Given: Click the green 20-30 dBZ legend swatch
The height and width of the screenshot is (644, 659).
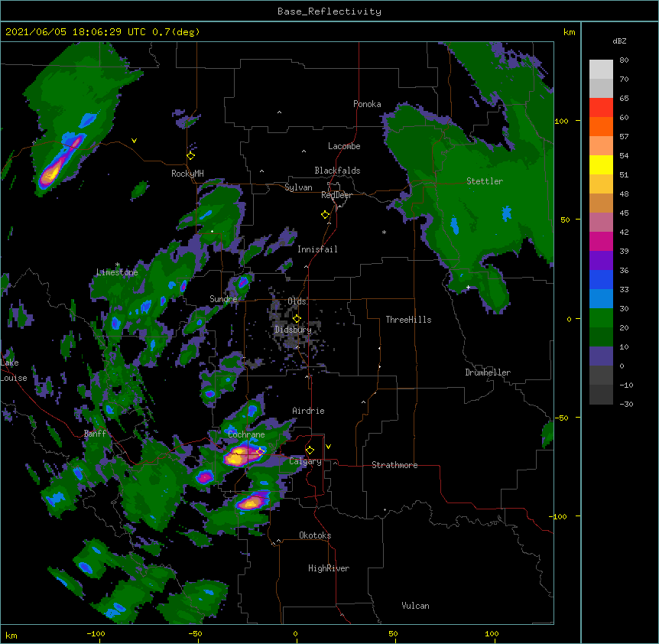Looking at the screenshot, I should [x=601, y=318].
